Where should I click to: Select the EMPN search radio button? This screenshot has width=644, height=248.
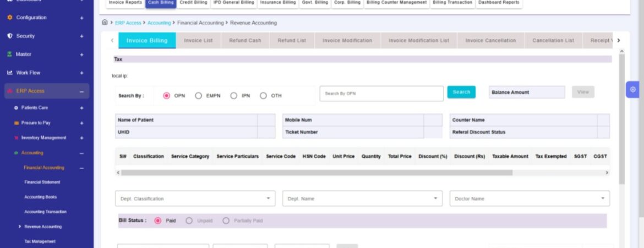coord(198,95)
